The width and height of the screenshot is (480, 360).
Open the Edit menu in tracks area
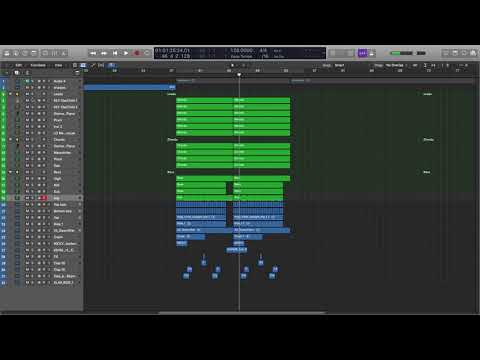[x=19, y=65]
